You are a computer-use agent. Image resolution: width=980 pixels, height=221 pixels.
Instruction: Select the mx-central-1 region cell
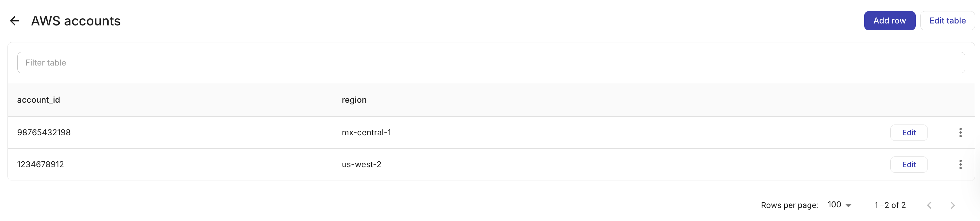(366, 132)
